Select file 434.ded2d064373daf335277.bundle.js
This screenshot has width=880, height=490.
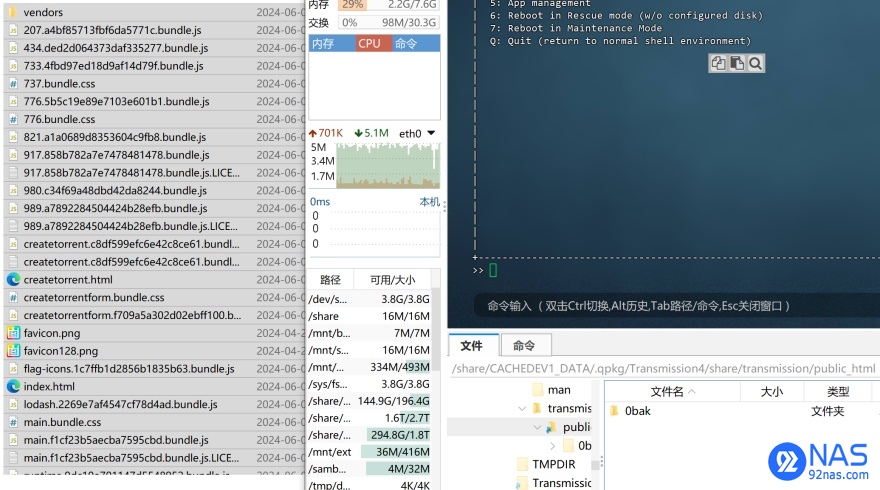tap(154, 48)
